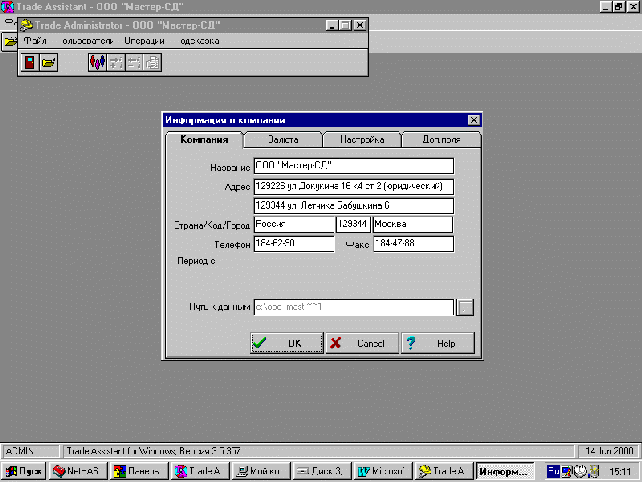Click the taskbar clock showing 15:11
This screenshot has height=483, width=643.
620,472
